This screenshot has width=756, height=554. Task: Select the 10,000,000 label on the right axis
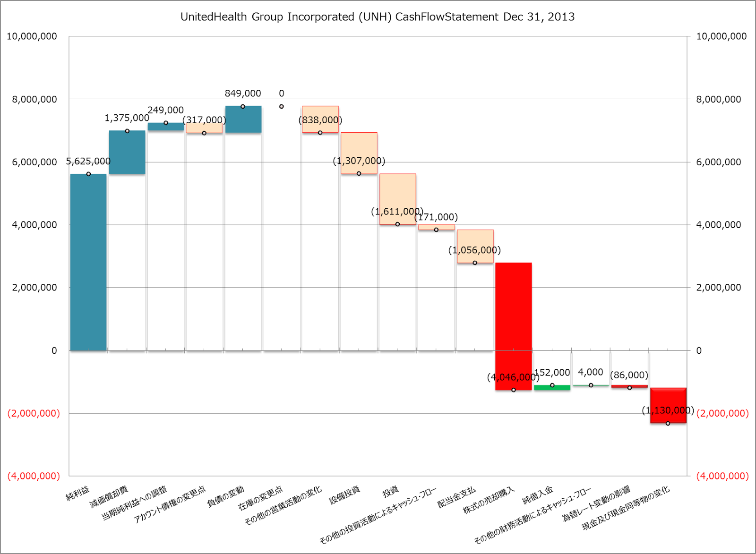722,36
